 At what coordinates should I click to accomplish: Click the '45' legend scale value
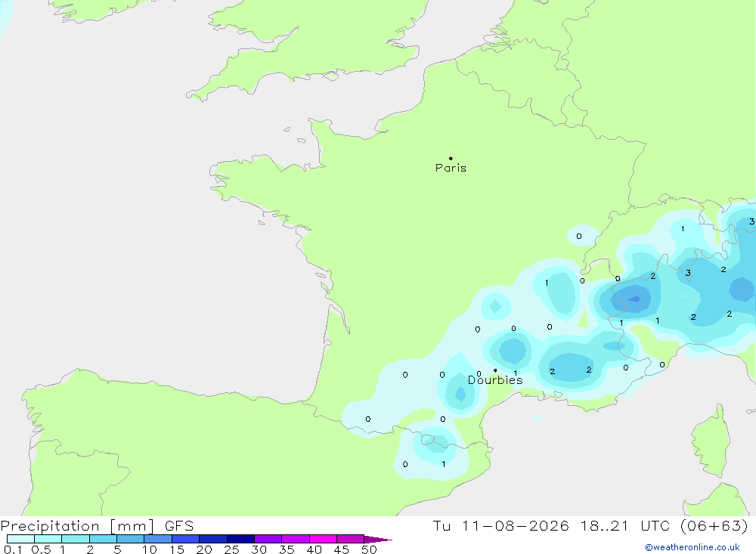point(342,549)
